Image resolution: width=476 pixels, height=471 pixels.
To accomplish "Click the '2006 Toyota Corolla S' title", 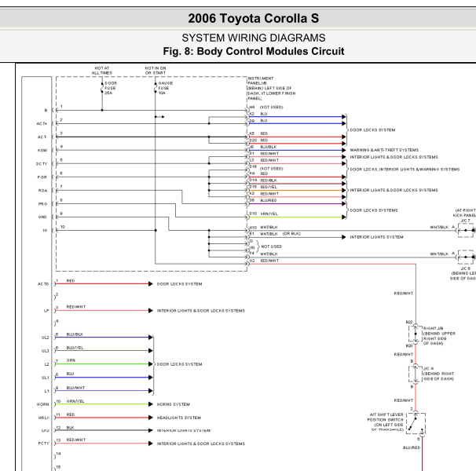I will pos(254,19).
